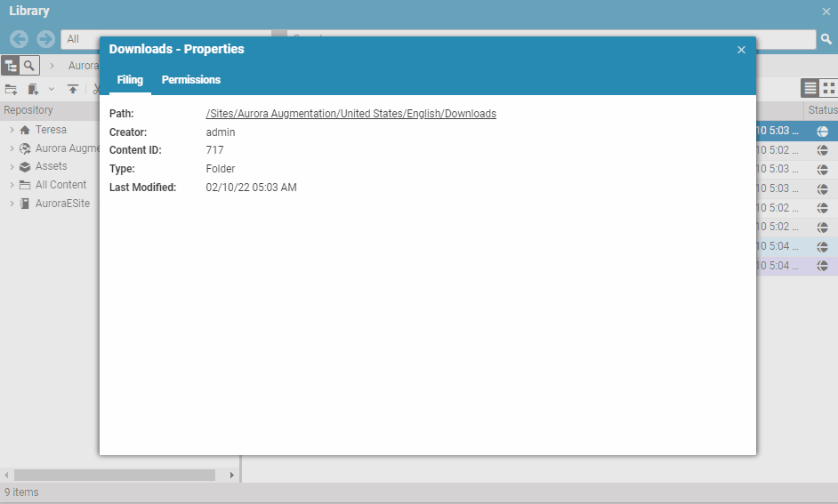This screenshot has width=838, height=504.
Task: Switch to search mode
Action: [30, 66]
